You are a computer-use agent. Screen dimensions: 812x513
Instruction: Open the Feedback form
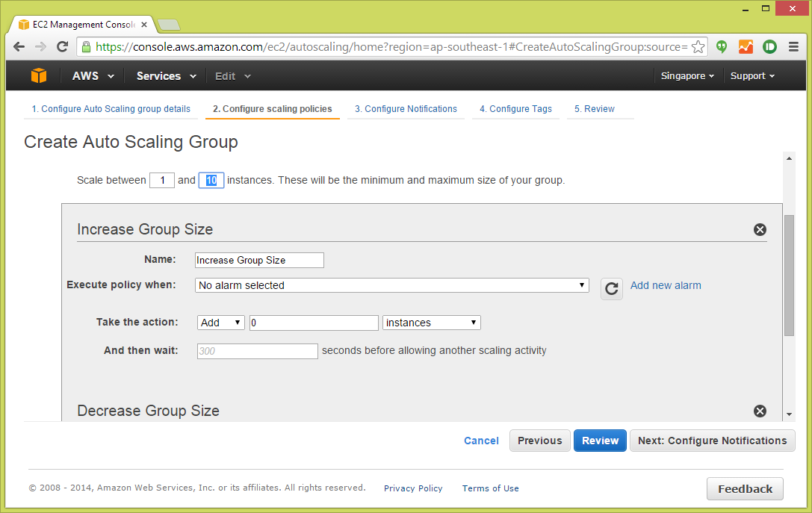(x=745, y=488)
